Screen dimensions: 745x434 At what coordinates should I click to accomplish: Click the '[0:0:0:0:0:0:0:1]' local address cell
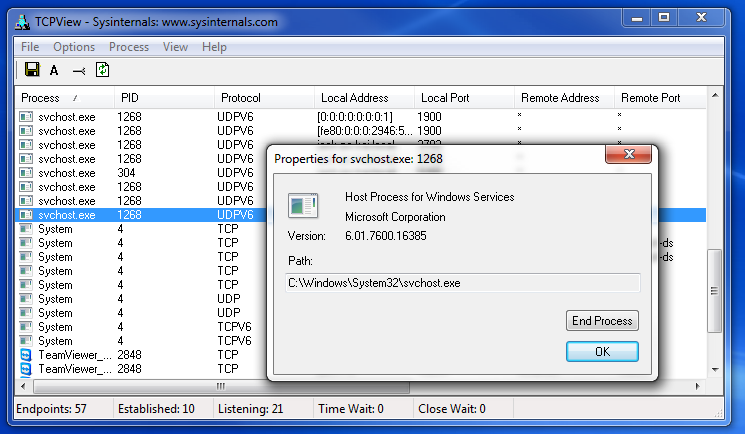click(354, 116)
